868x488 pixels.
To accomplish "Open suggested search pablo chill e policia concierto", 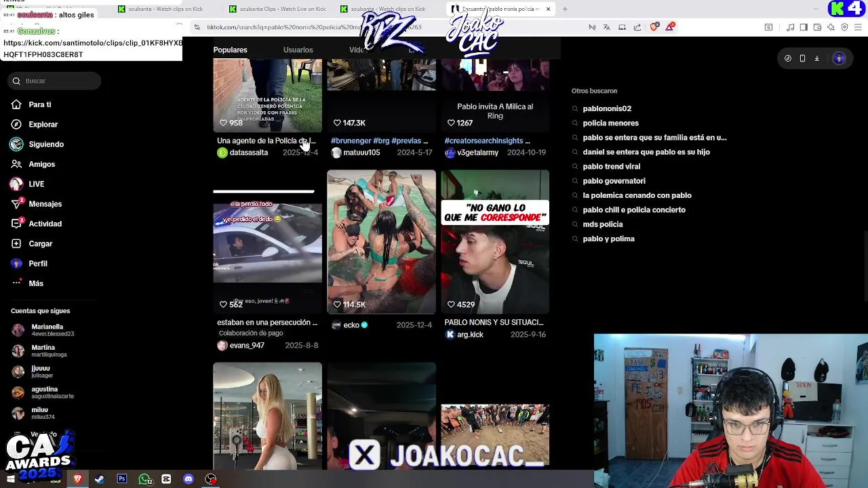I will (634, 210).
